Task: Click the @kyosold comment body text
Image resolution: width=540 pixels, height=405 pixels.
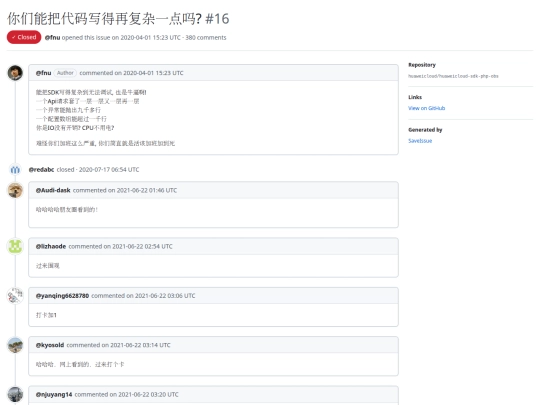Action: [80, 364]
